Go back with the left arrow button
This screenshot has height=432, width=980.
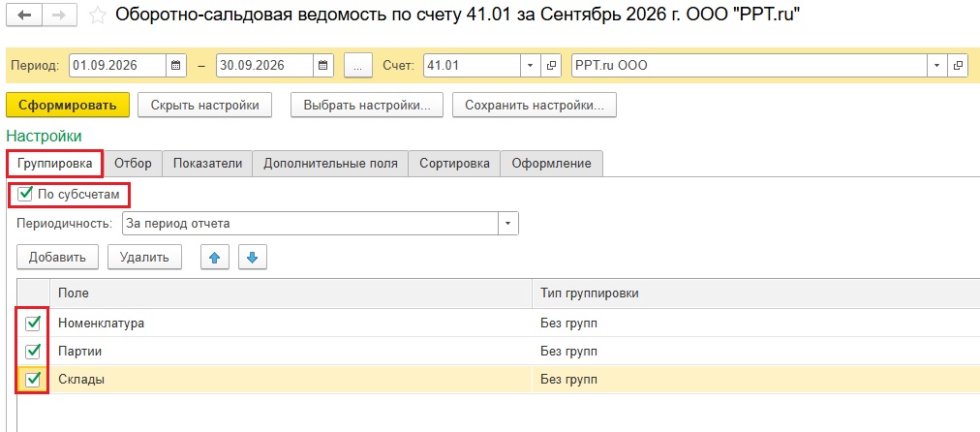pyautogui.click(x=24, y=15)
